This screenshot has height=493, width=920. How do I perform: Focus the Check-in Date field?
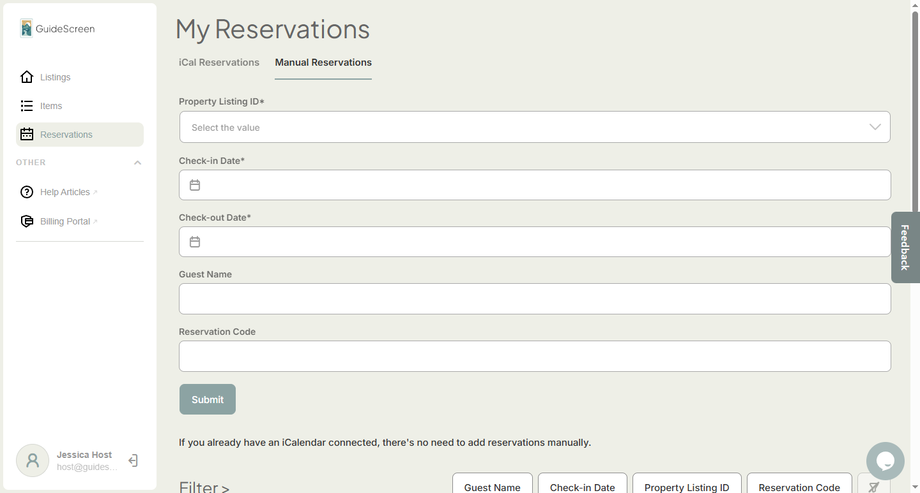(535, 185)
